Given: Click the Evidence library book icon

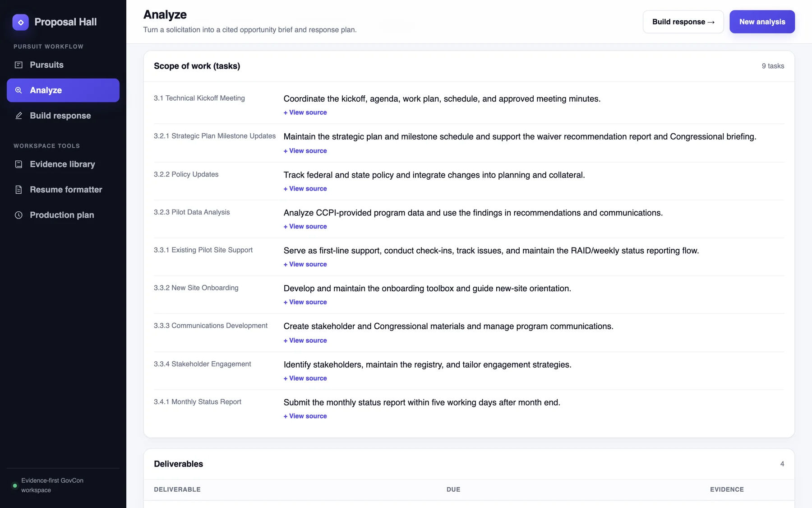Looking at the screenshot, I should 18,164.
